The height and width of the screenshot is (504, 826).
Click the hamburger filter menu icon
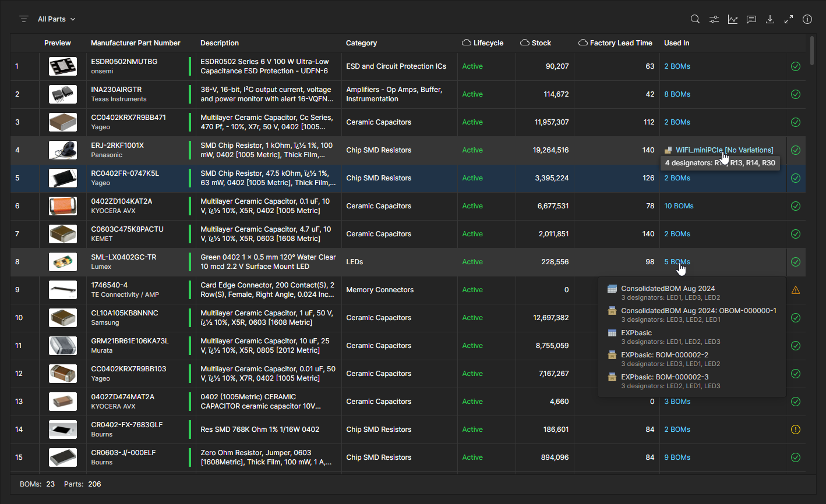pyautogui.click(x=24, y=19)
